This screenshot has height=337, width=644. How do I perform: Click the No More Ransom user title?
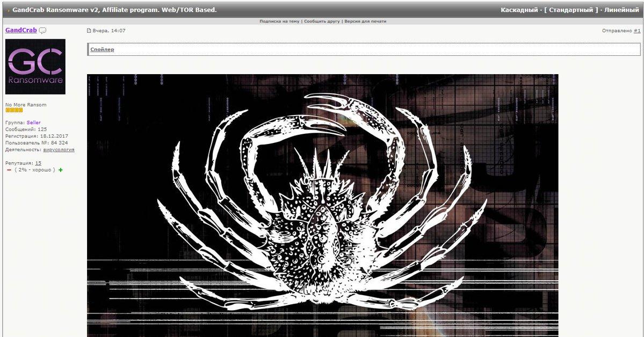(26, 105)
